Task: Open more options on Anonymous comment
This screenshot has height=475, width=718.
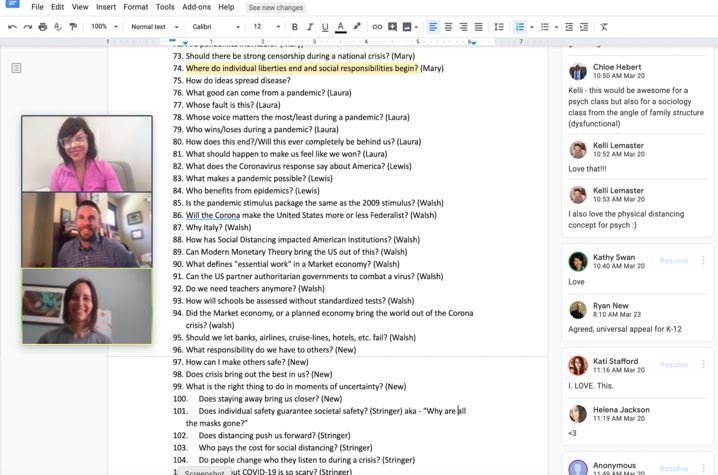Action: click(703, 468)
